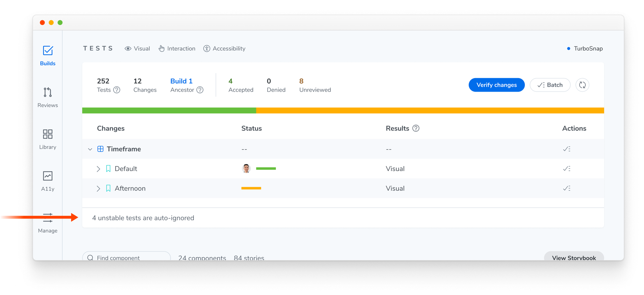Click the '84 stories' count
644x295 pixels.
click(249, 257)
